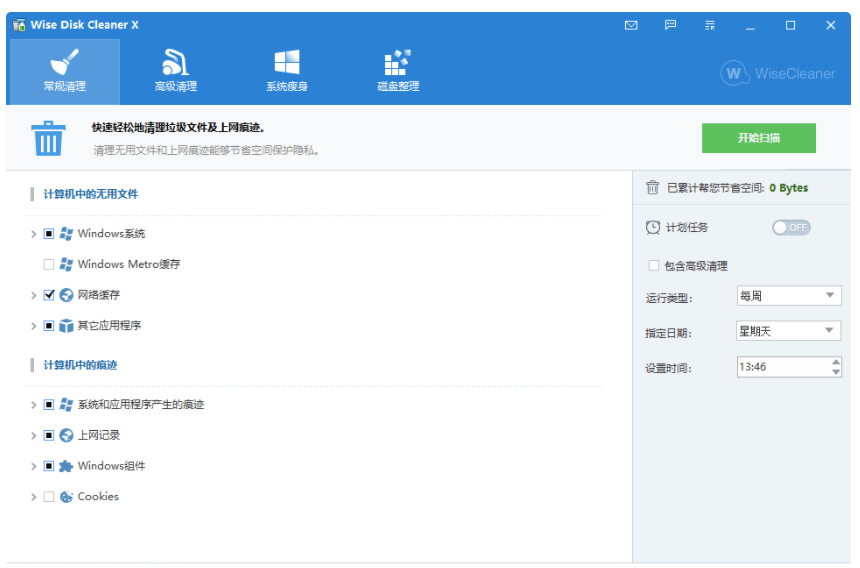Click the 开始扫描 green button
The width and height of the screenshot is (860, 568).
click(759, 138)
